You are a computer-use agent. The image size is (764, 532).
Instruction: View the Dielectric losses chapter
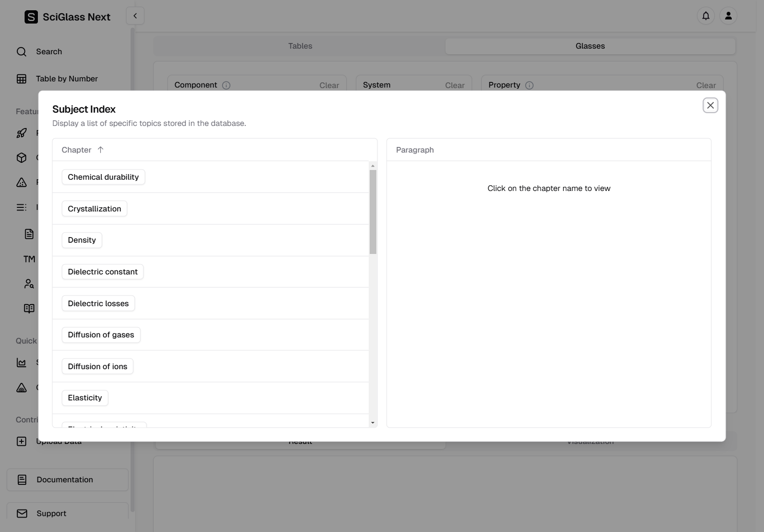click(98, 304)
